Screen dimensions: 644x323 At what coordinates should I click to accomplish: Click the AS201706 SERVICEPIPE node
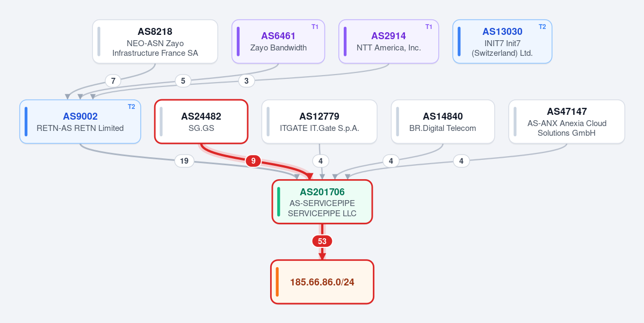[x=322, y=202]
